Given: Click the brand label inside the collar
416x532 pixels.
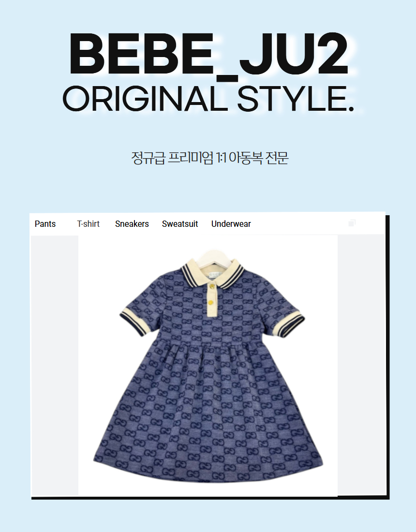Looking at the screenshot, I should (215, 275).
